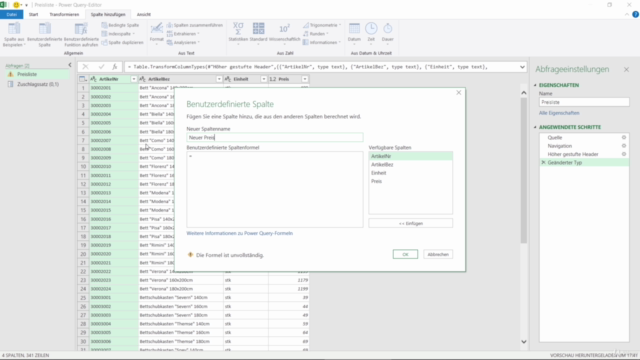Click the Einfügen button
Viewport: 640px width, 360px height.
410,223
